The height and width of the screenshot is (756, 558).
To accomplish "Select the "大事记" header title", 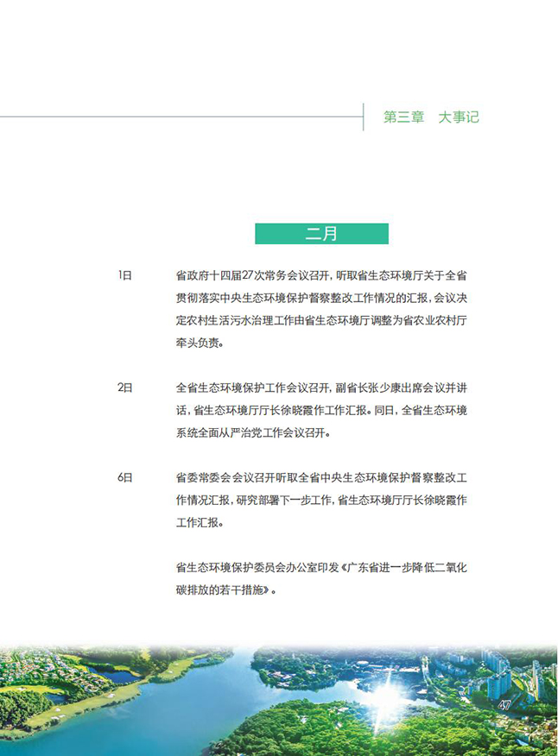I will pos(458,117).
